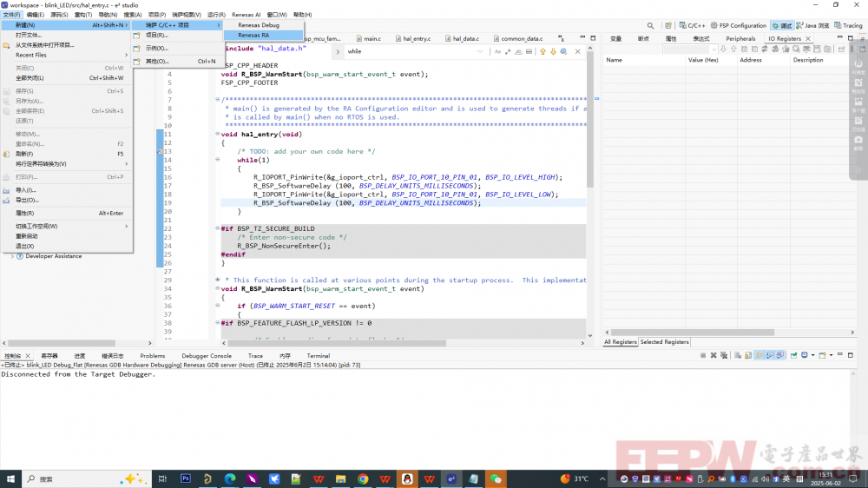Open Chrome from the Windows taskbar
This screenshot has width=868, height=488.
click(x=363, y=479)
